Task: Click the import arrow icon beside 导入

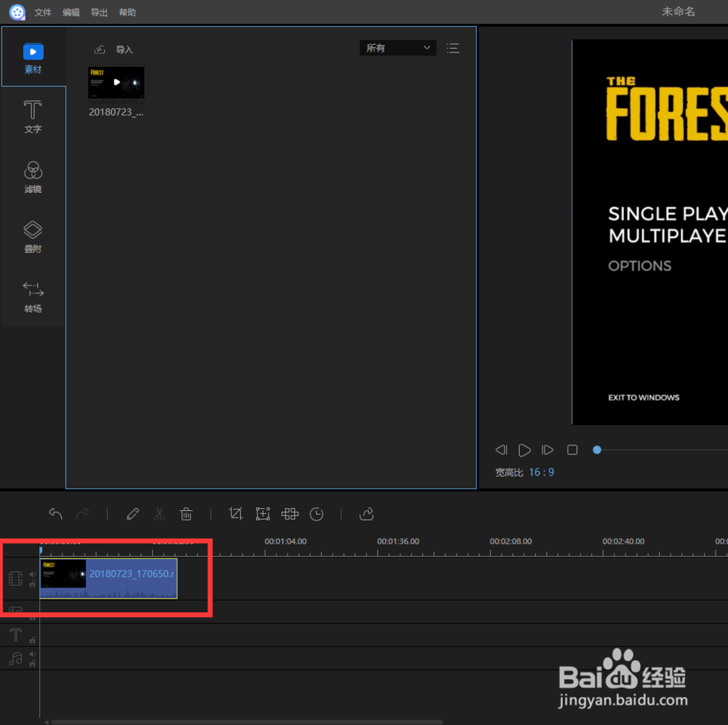Action: tap(99, 49)
